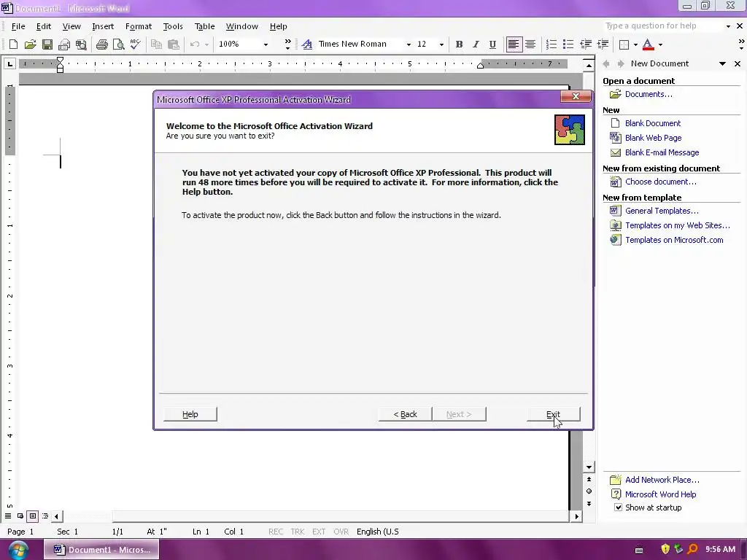Open the font size 12 dropdown
Screen dimensions: 747x560
pyautogui.click(x=441, y=44)
